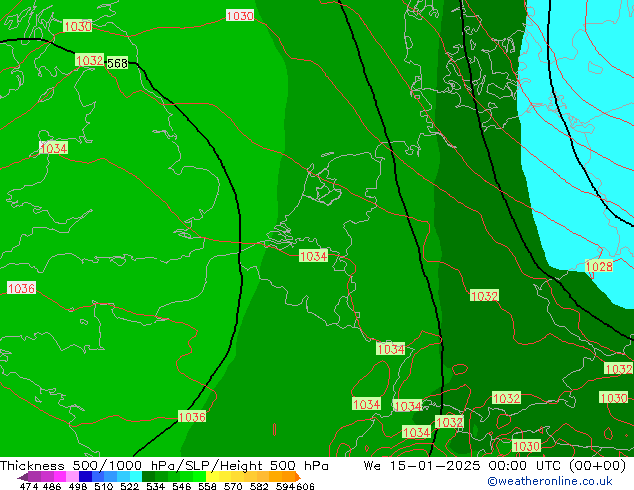Image resolution: width=634 pixels, height=490 pixels.
Task: Click the legend value 594606
Action: [x=295, y=486]
